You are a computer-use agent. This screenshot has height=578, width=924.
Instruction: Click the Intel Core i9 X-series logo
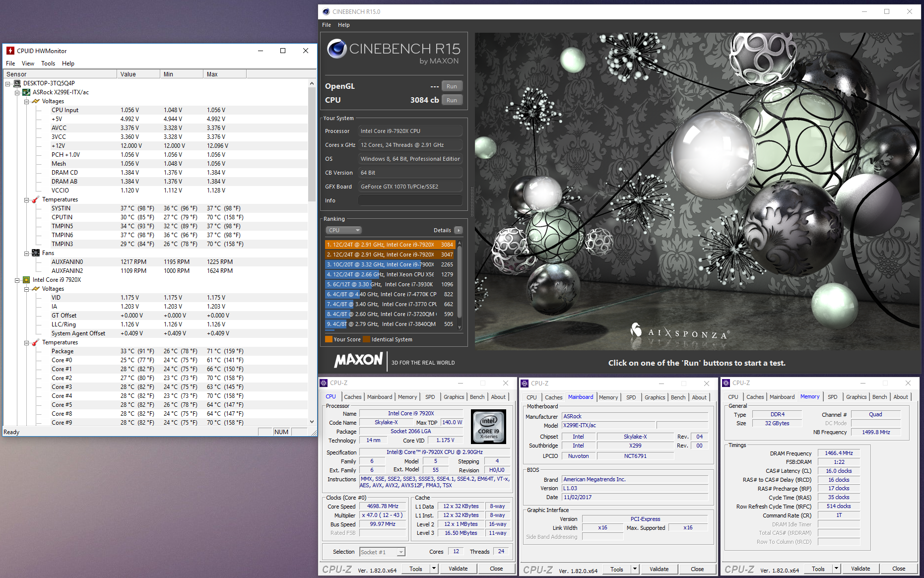click(x=488, y=426)
